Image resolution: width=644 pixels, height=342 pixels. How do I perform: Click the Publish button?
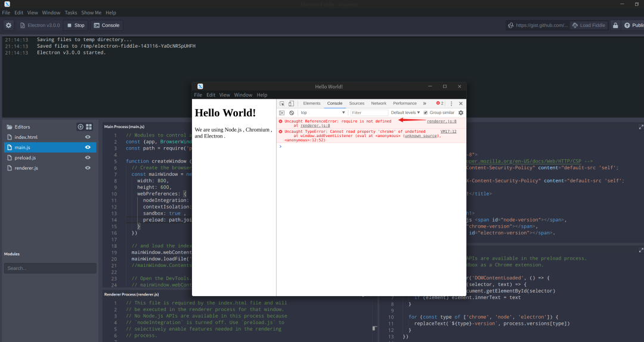tap(633, 25)
